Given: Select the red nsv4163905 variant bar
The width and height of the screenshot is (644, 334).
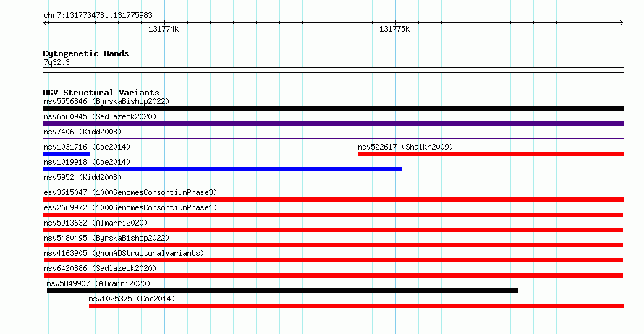Looking at the screenshot, I should (x=334, y=260).
